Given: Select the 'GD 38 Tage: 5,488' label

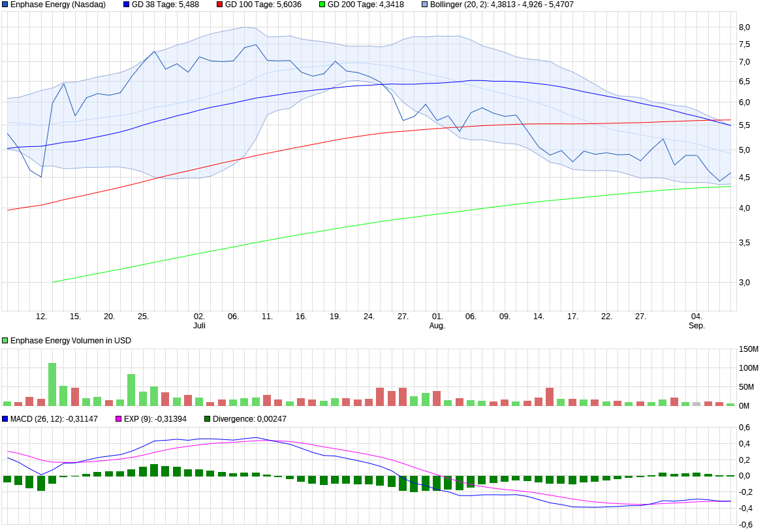Looking at the screenshot, I should [x=165, y=5].
